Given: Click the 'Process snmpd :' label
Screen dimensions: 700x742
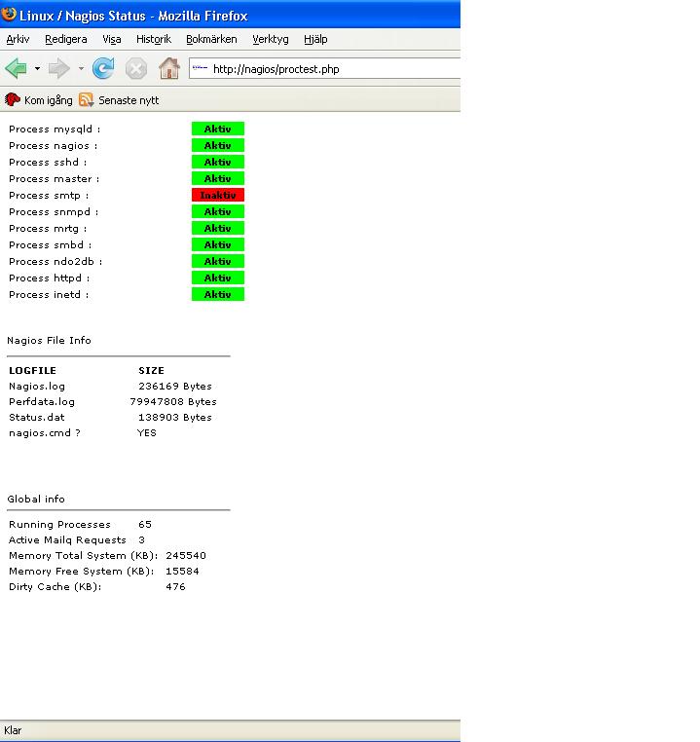Looking at the screenshot, I should coord(54,212).
